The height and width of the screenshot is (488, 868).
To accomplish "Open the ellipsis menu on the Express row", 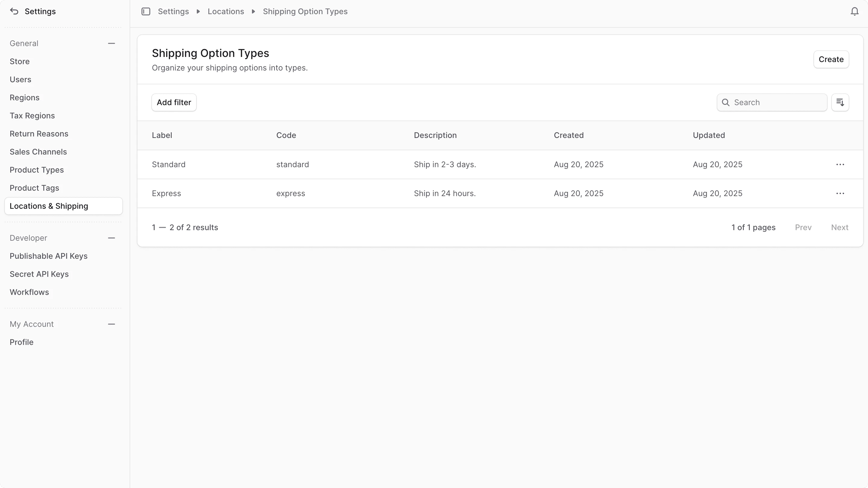I will click(840, 193).
